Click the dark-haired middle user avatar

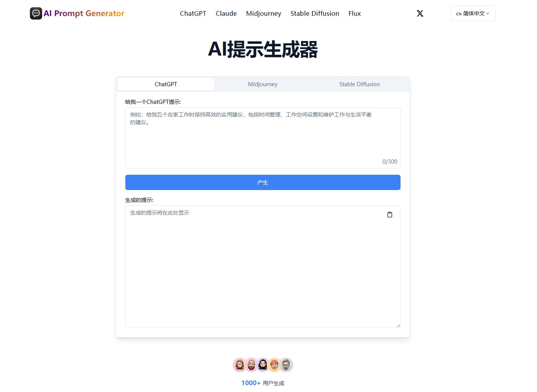point(263,365)
